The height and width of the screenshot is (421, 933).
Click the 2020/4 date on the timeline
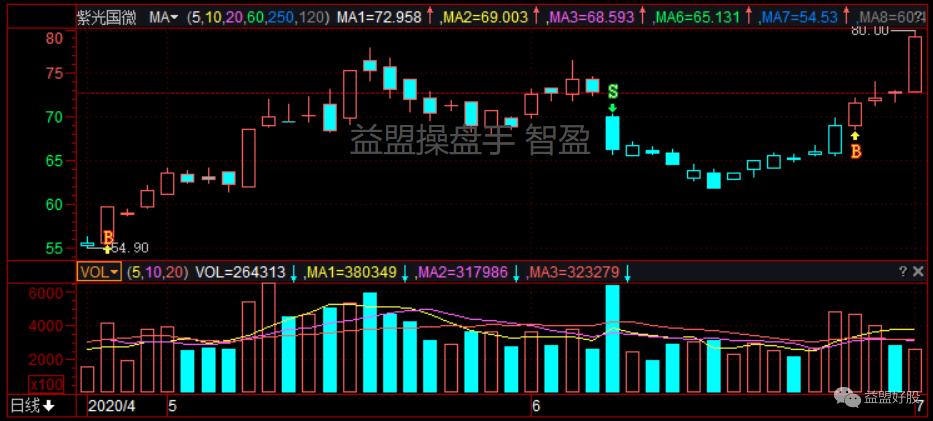[112, 406]
